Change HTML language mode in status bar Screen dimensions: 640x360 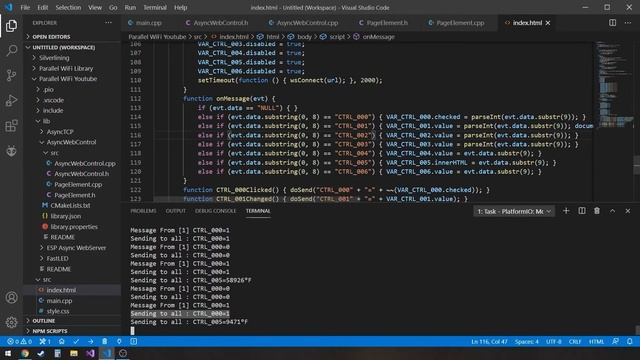coord(596,341)
